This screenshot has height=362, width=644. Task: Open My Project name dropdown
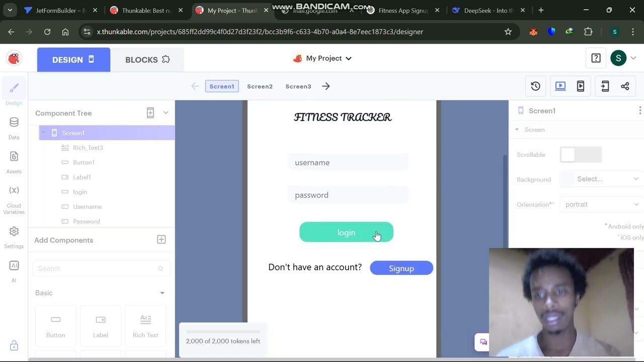(322, 58)
